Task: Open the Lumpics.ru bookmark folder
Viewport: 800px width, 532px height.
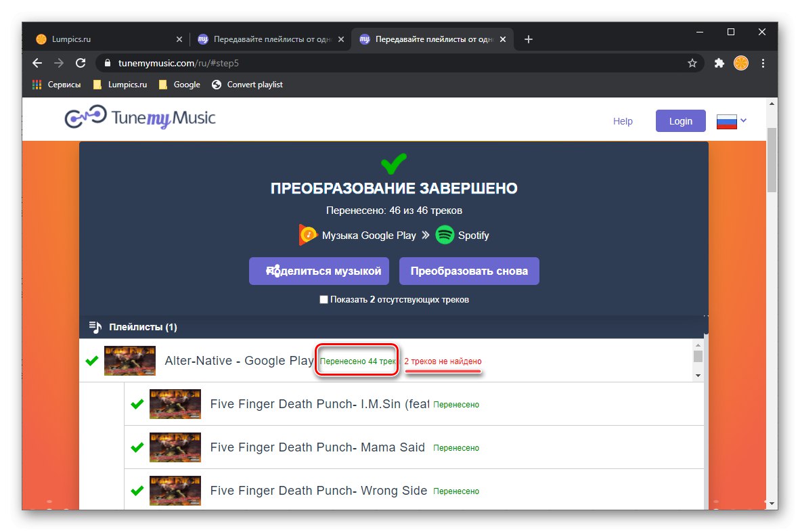Action: click(120, 85)
